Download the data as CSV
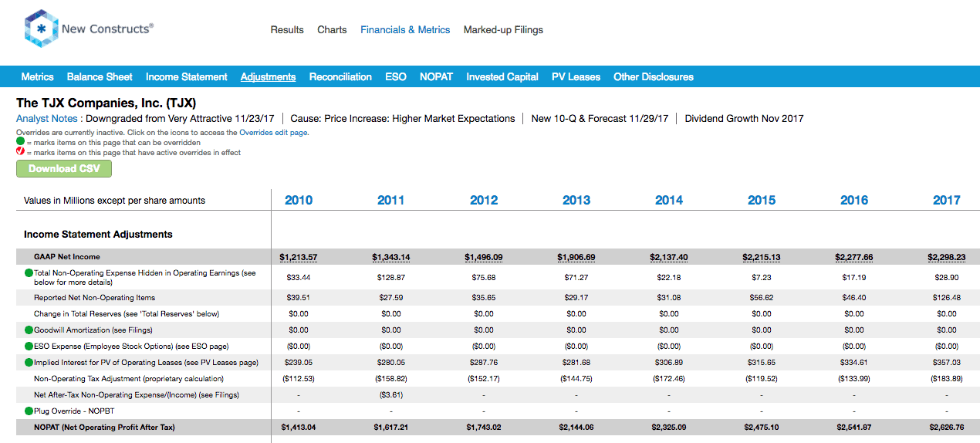This screenshot has width=980, height=443. coord(64,168)
